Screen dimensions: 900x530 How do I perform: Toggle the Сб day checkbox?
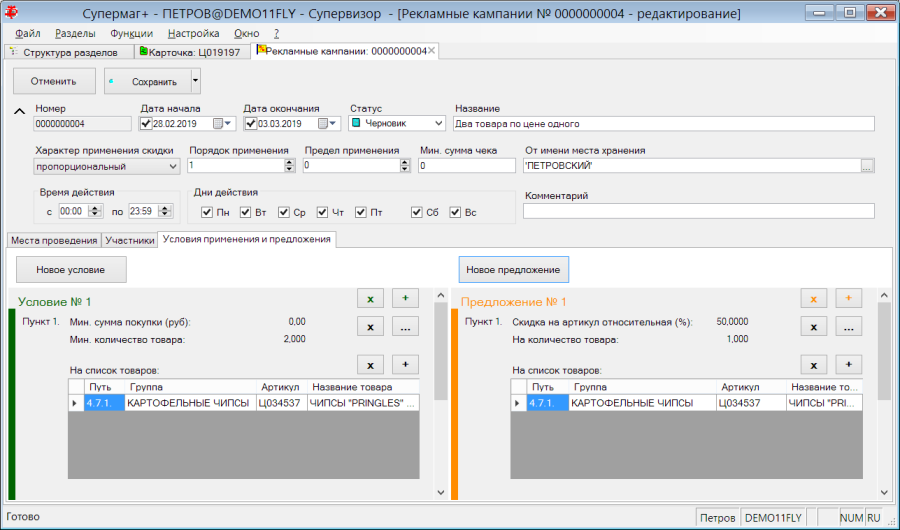click(x=417, y=212)
